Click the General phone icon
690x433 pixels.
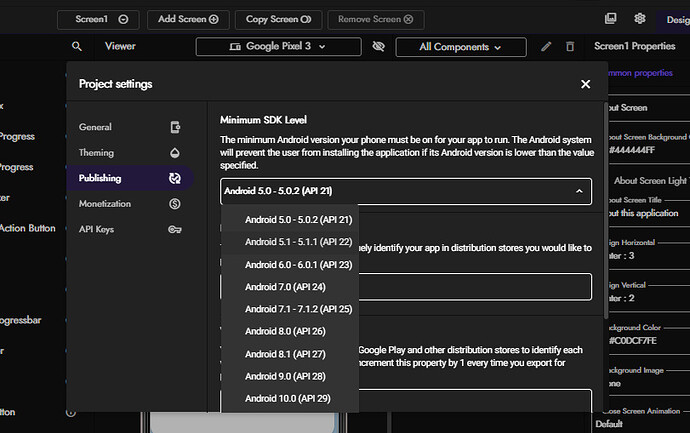click(x=175, y=127)
